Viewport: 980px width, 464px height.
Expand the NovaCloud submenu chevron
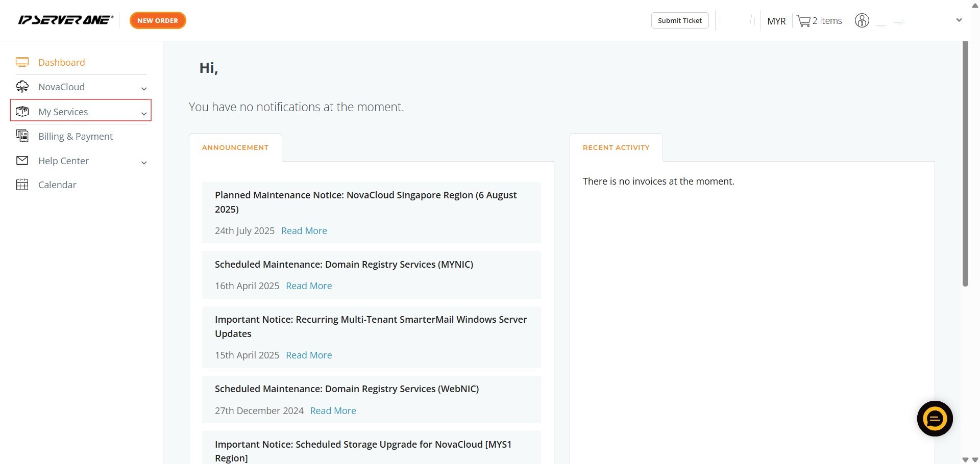(144, 89)
